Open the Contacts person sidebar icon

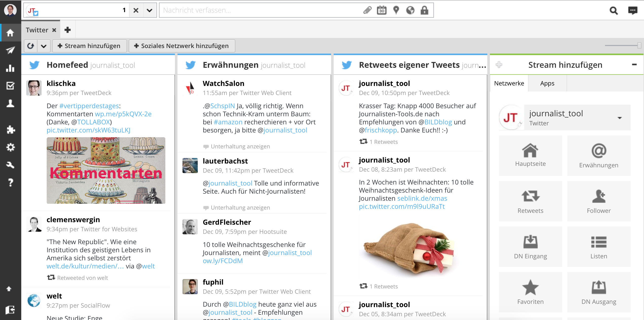(x=10, y=103)
